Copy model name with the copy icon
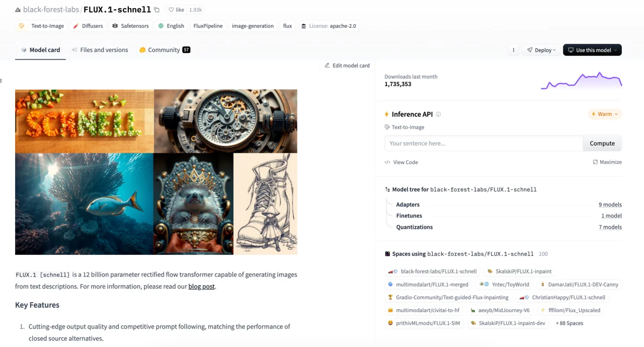 click(x=156, y=10)
